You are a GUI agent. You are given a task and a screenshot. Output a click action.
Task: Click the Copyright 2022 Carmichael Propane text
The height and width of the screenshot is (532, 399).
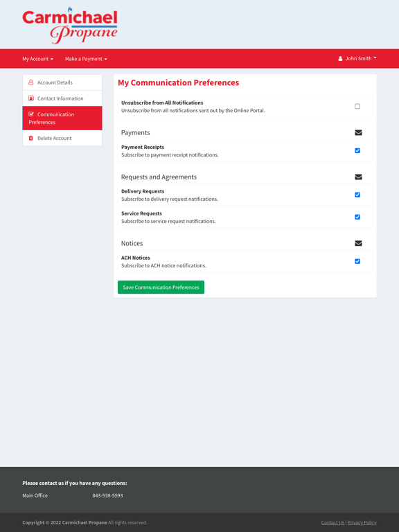(x=65, y=522)
